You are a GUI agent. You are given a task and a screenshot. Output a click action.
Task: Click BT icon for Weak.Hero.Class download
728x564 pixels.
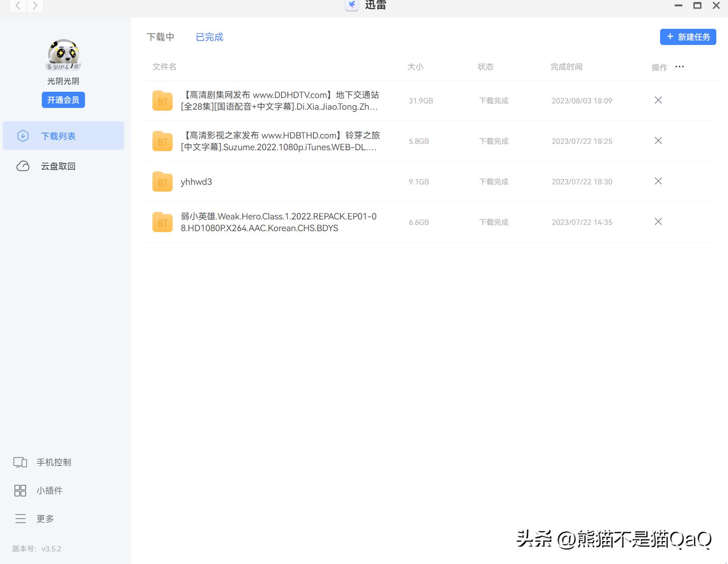pyautogui.click(x=162, y=222)
